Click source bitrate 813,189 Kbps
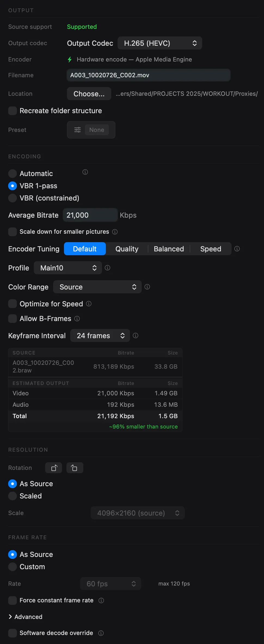The height and width of the screenshot is (644, 264). click(114, 366)
